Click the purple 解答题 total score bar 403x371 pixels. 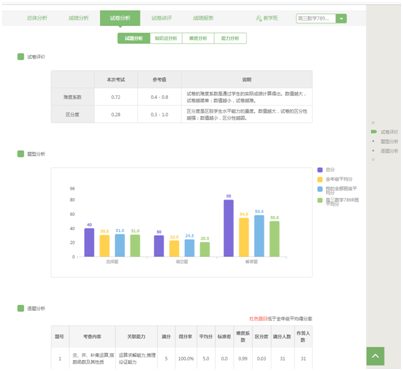point(229,228)
